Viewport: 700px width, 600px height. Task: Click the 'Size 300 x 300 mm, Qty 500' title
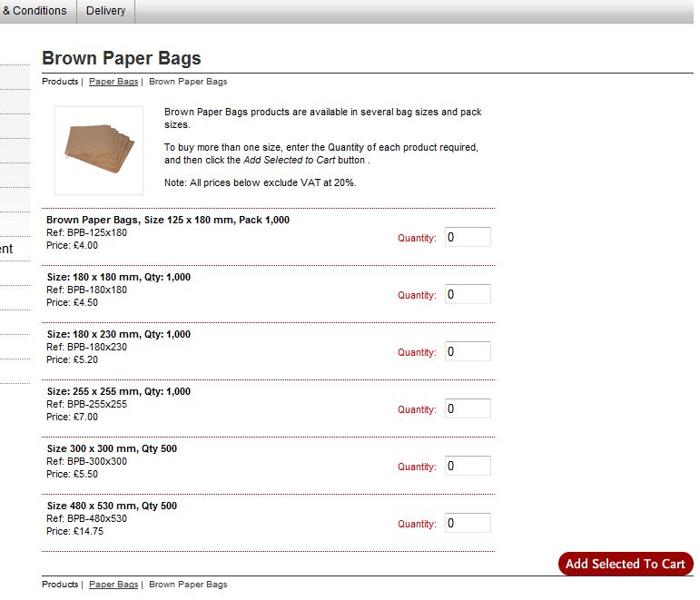(112, 448)
